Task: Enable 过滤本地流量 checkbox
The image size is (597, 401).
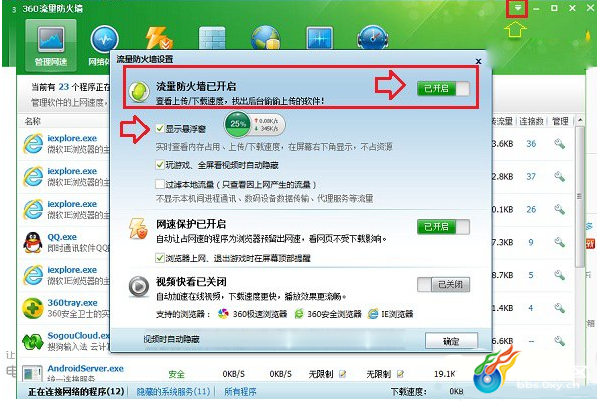Action: (x=160, y=184)
